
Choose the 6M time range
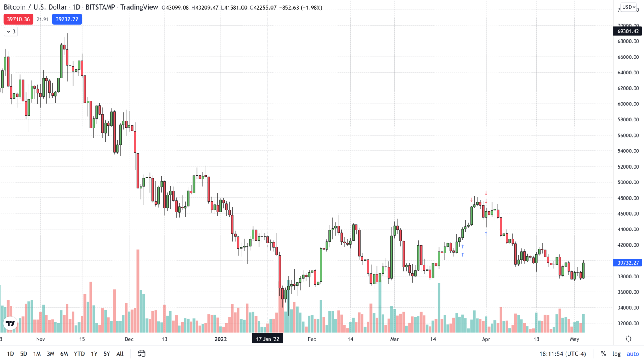pyautogui.click(x=64, y=354)
